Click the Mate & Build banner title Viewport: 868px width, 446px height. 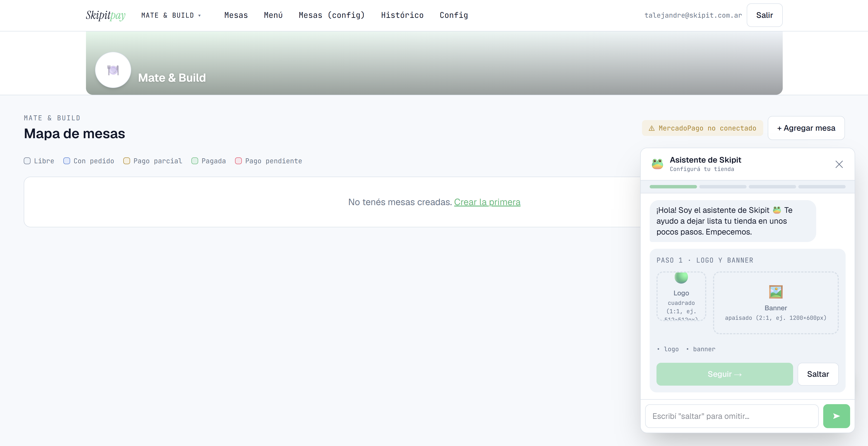tap(172, 78)
